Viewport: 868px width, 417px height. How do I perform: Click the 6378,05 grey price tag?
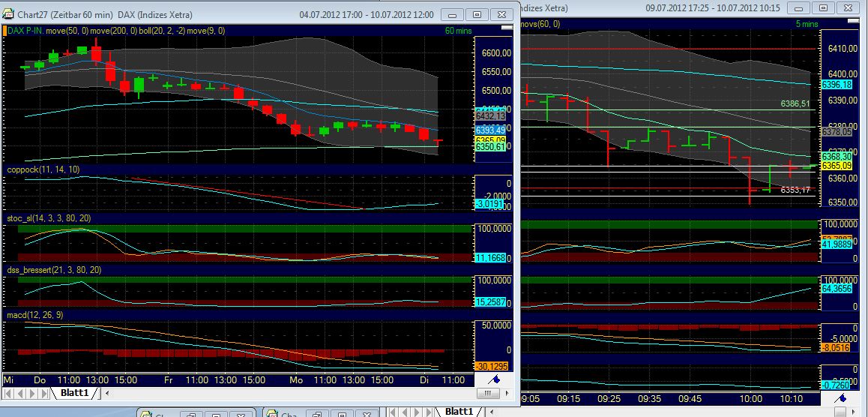pos(837,132)
